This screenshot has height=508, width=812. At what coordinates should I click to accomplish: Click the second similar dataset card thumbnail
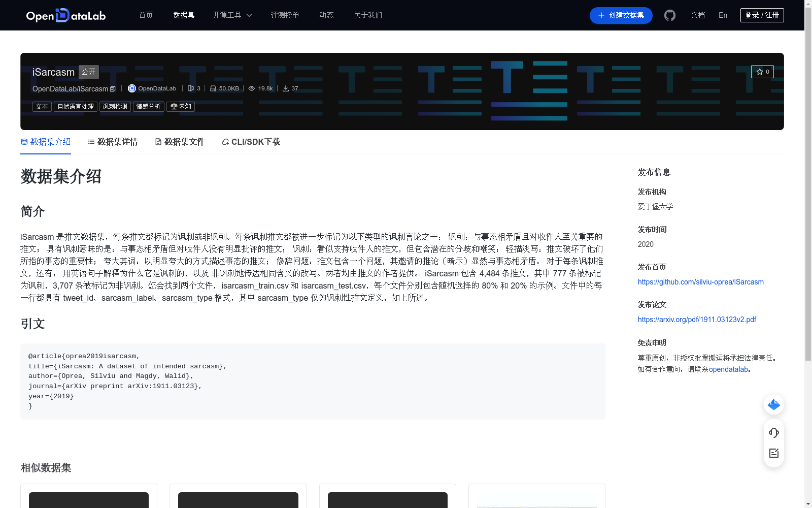[238, 500]
